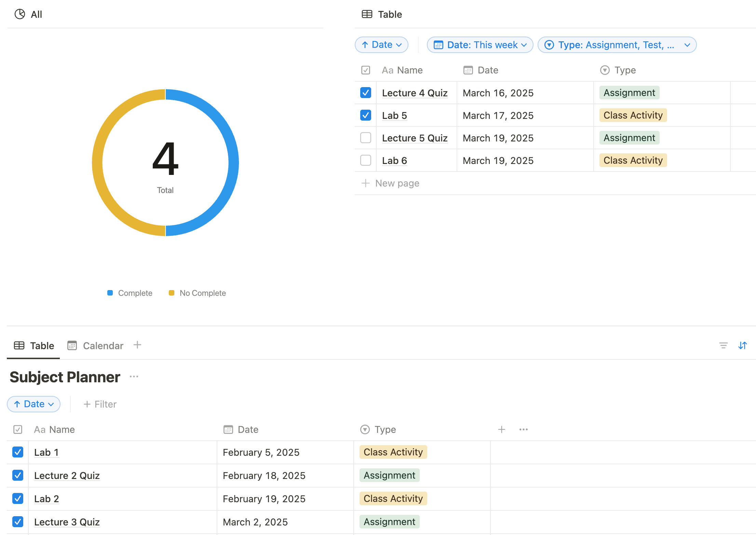Click the filter lines icon in Subject Planner toolbar
The height and width of the screenshot is (535, 756).
tap(723, 345)
